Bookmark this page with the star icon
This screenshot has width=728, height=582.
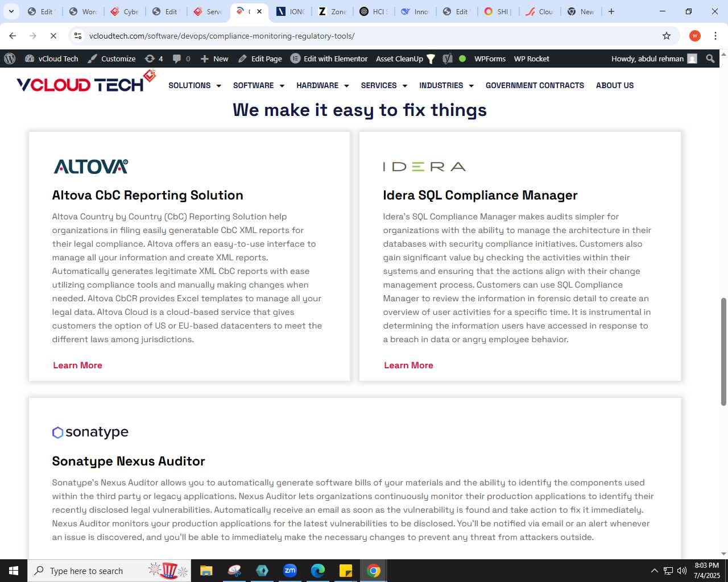pos(667,36)
